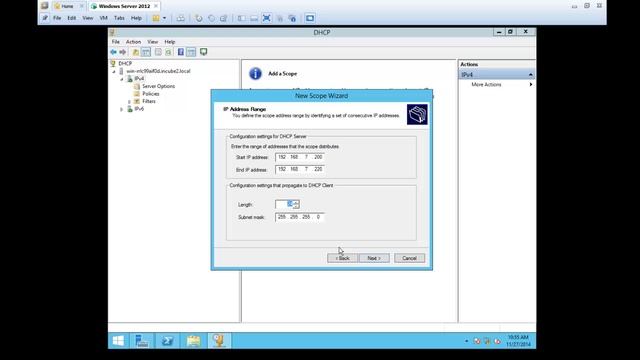This screenshot has width=640, height=360.
Task: Open PowerShell from the taskbar
Action: 167,341
